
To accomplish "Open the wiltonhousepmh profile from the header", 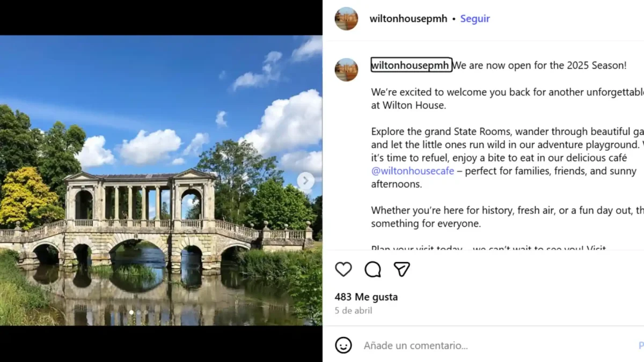I will (408, 19).
